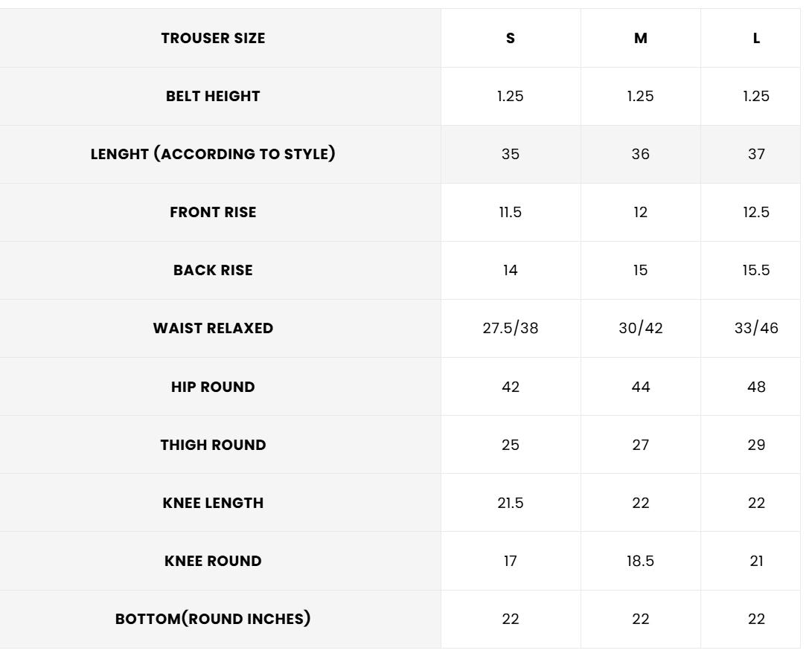This screenshot has height=656, width=812.
Task: Click the FRONT RISE row label
Action: (213, 212)
